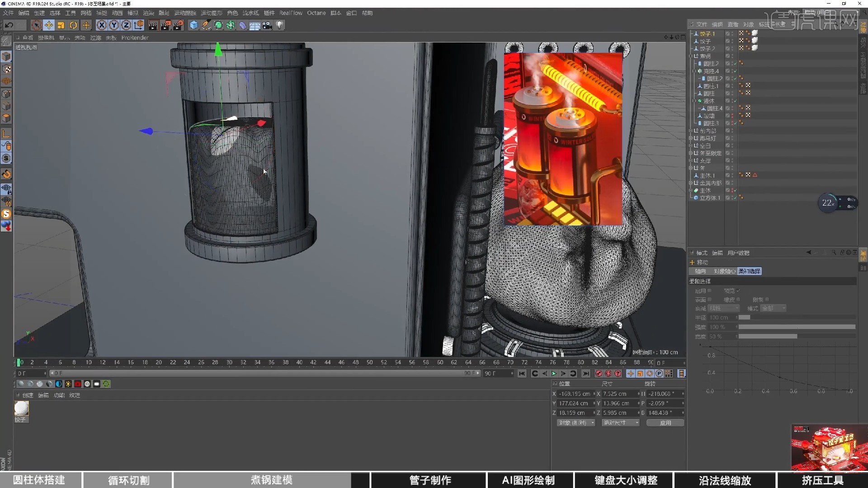Add a Camera object
The height and width of the screenshot is (488, 868).
pyautogui.click(x=267, y=25)
